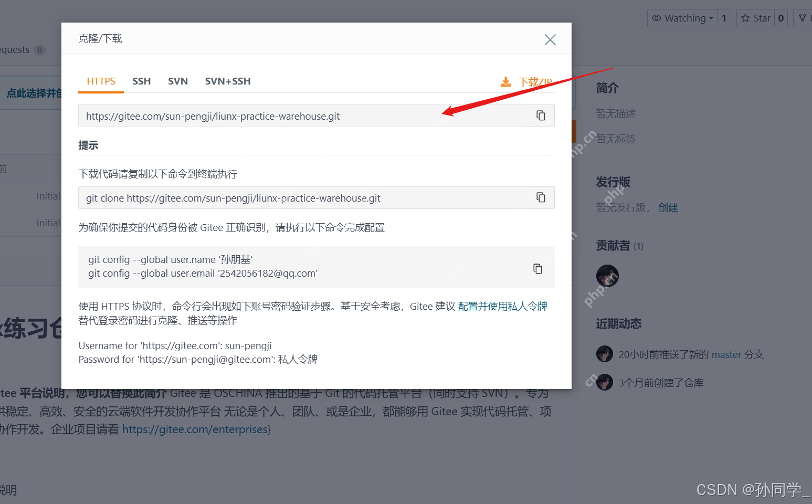
Task: Close the 克隆/下载 dialog
Action: [550, 40]
